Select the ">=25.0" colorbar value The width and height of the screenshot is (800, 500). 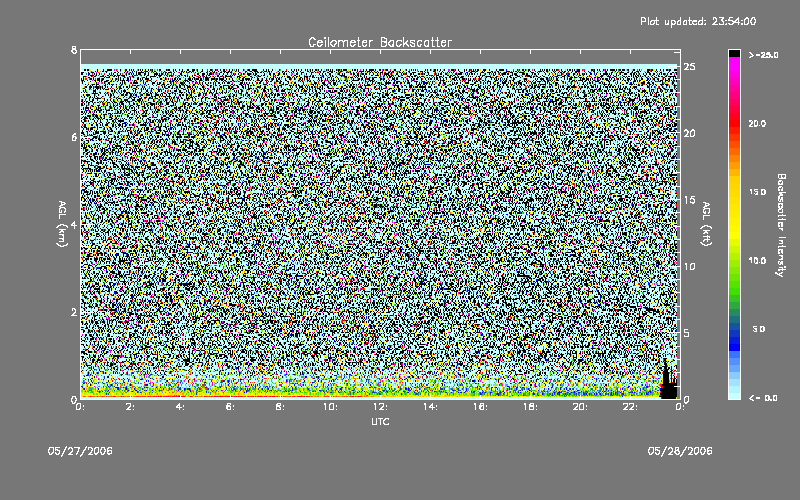763,55
